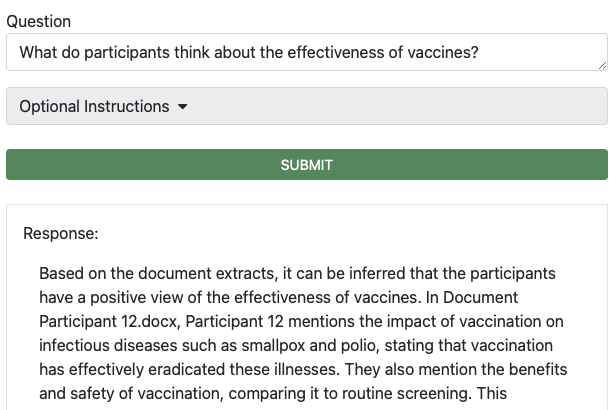Screen dimensions: 615x410
Task: Click "infectious diseases" in the response text
Action: point(109,345)
